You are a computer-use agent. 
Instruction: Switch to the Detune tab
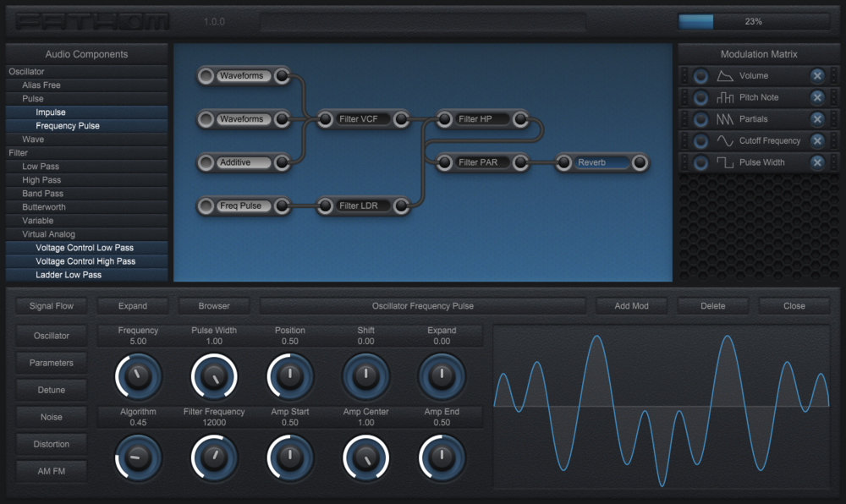[52, 390]
